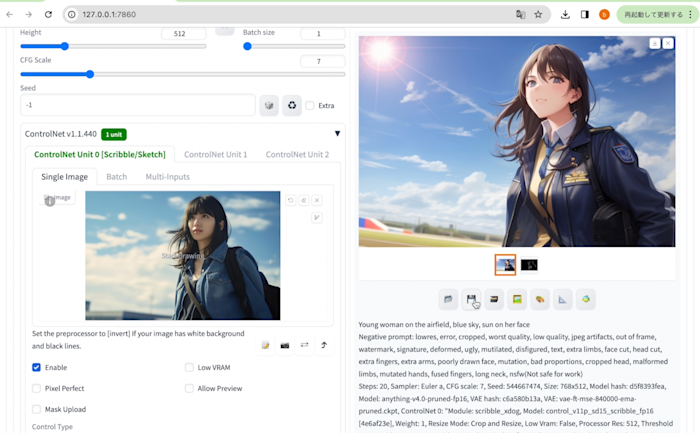Screen dimensions: 700x433
Task: Click the Seed input field
Action: pyautogui.click(x=138, y=105)
